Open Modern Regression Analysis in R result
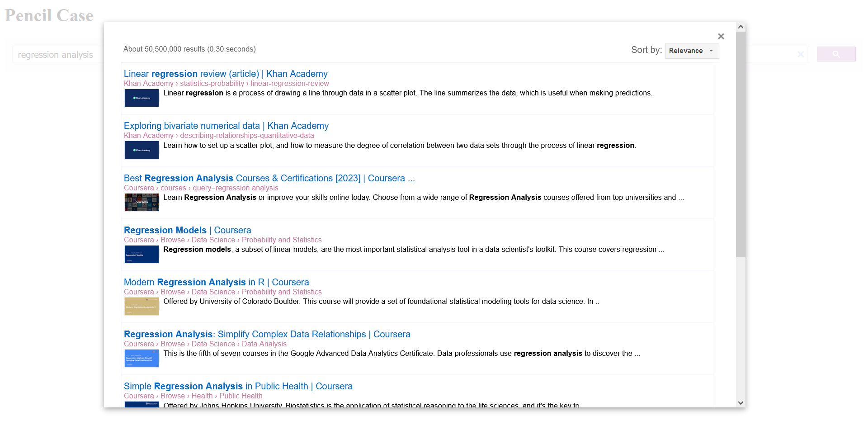 pyautogui.click(x=217, y=282)
